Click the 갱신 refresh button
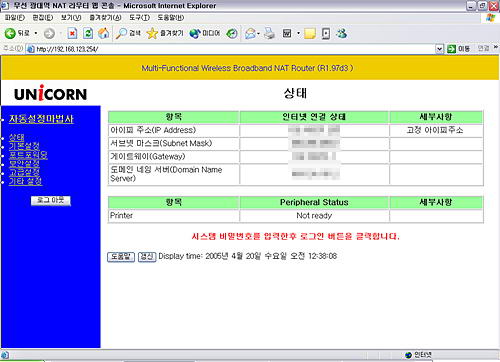Image resolution: width=500 pixels, height=362 pixels. tap(147, 257)
